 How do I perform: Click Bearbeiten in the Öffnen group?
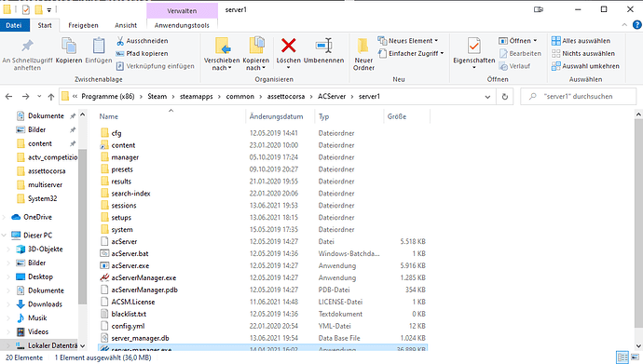point(520,54)
